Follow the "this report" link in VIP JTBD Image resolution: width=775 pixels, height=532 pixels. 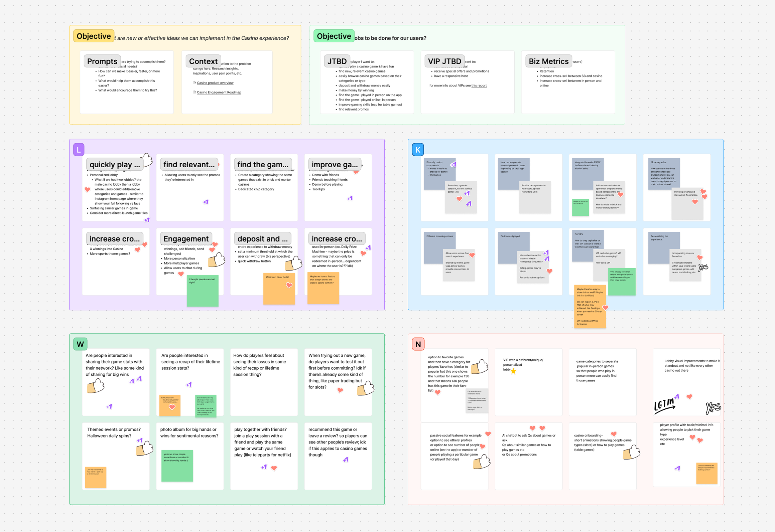tap(479, 85)
